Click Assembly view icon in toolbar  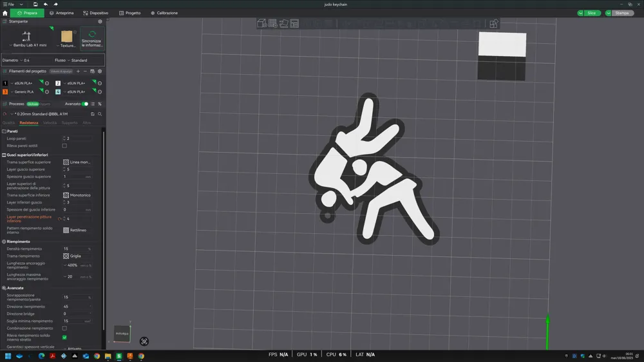(494, 23)
